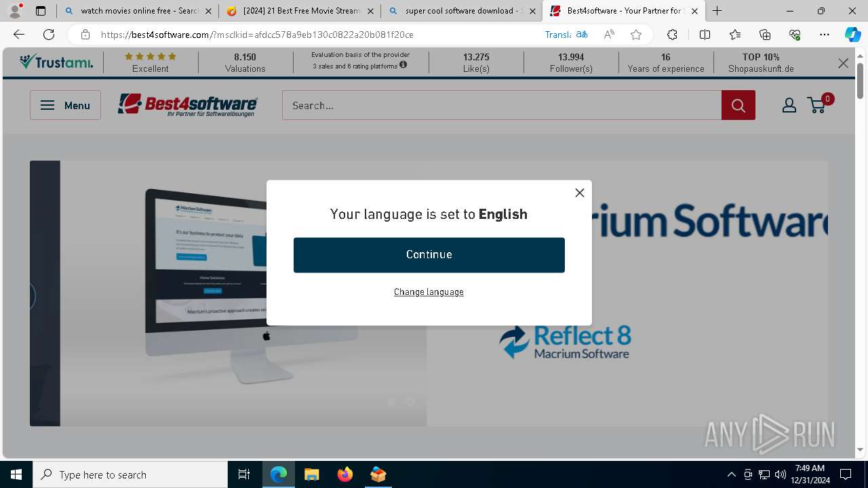Open network status tray icon
This screenshot has width=868, height=488.
(x=764, y=474)
